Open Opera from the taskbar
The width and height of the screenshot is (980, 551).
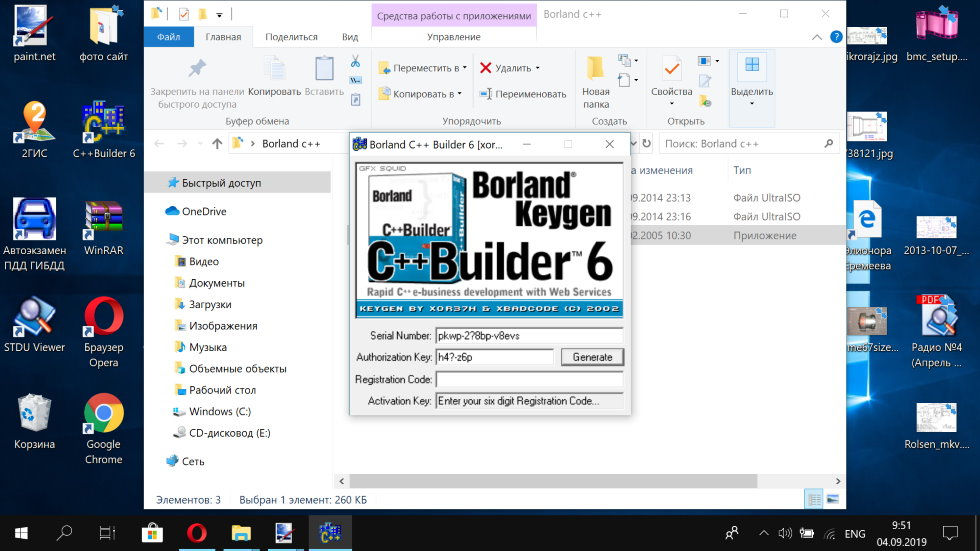click(x=197, y=533)
